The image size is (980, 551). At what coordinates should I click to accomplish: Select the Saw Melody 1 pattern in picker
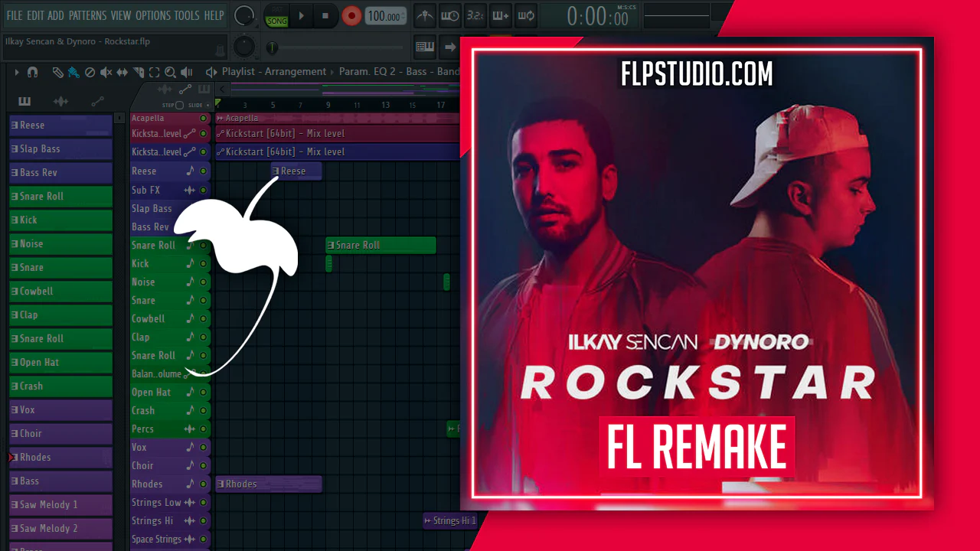(x=60, y=505)
